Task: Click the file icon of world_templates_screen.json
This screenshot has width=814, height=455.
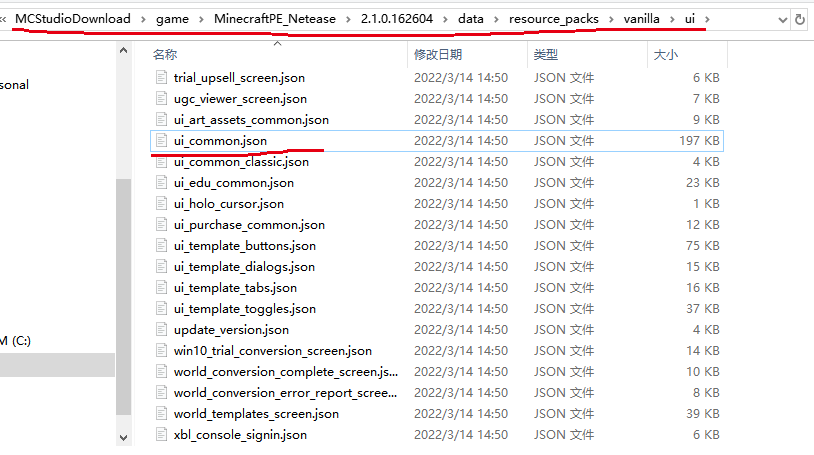Action: click(161, 413)
